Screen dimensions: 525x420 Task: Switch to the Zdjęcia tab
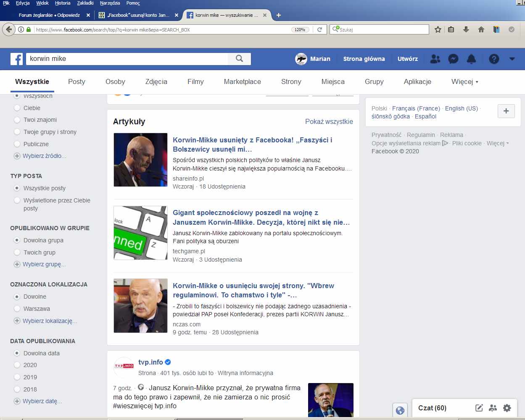(x=156, y=81)
